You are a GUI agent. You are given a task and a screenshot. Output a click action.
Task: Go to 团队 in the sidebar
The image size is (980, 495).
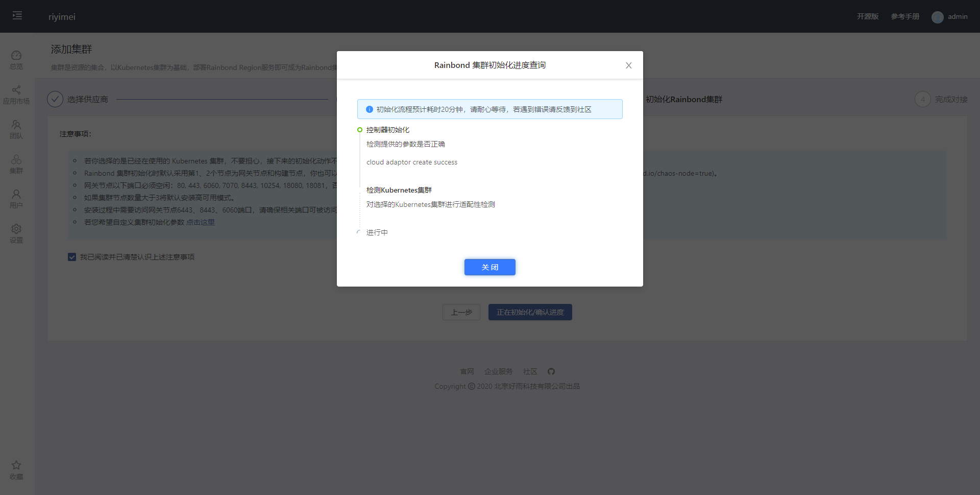16,129
